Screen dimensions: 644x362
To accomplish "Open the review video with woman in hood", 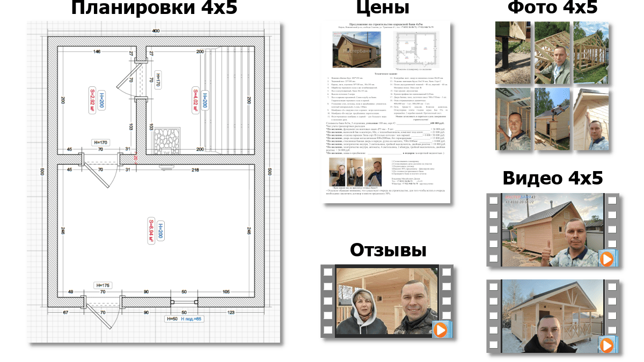I will pyautogui.click(x=387, y=301).
